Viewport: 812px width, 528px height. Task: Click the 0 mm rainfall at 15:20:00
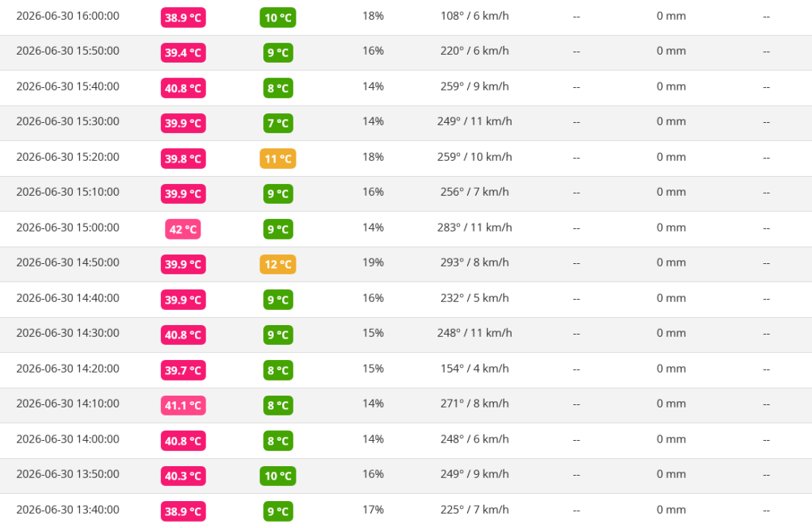(671, 157)
